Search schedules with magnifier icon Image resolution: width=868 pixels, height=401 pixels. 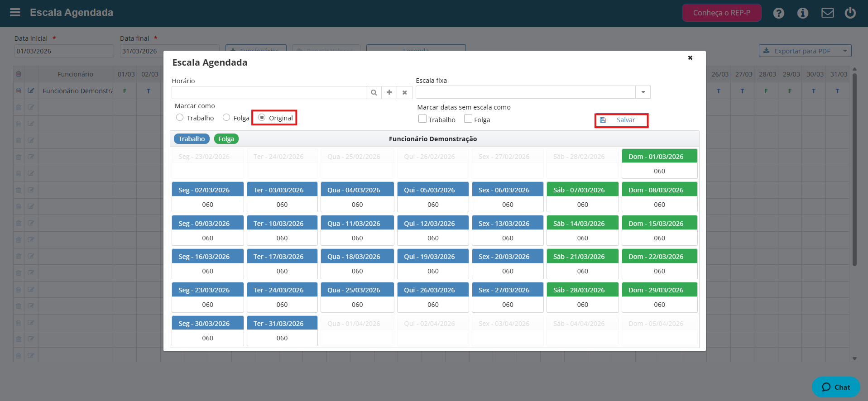point(374,92)
